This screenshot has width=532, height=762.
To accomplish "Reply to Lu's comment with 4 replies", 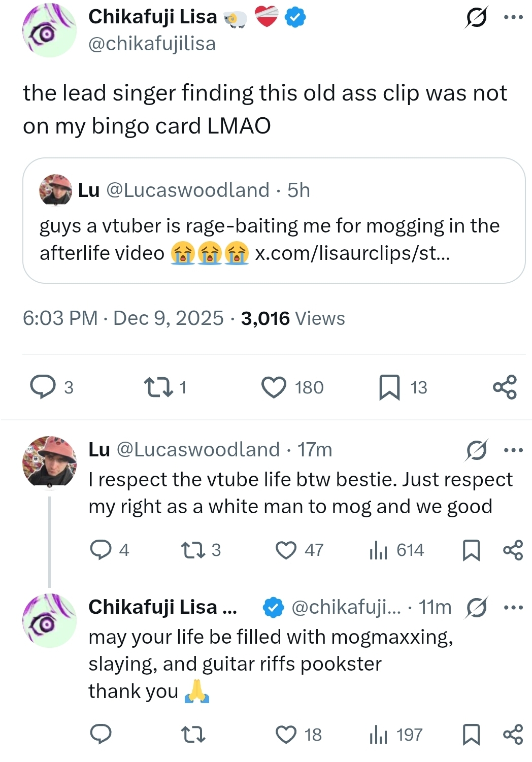I will [x=101, y=550].
